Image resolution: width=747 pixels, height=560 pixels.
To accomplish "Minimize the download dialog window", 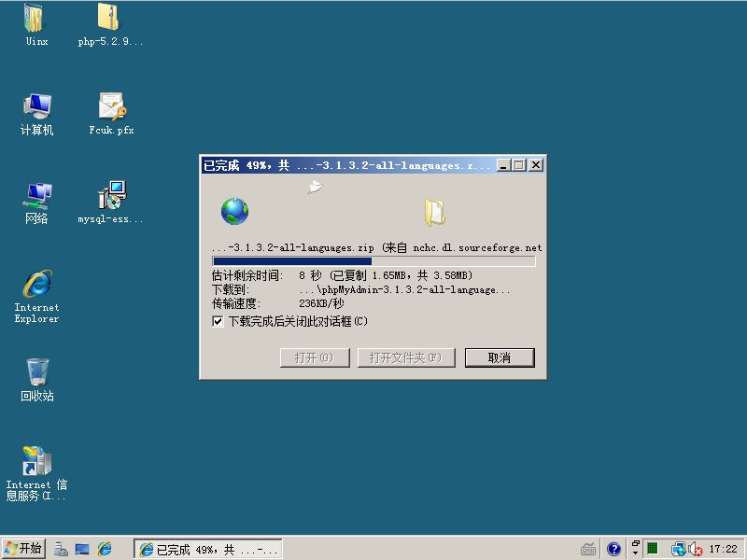I will click(502, 165).
